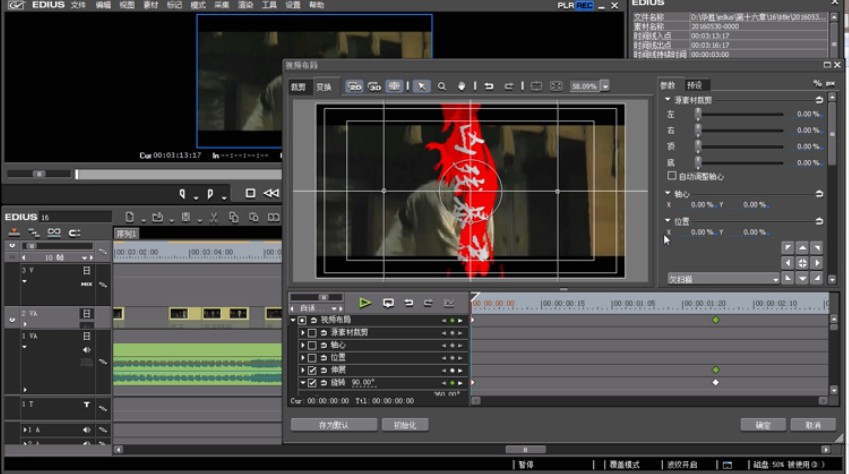The width and height of the screenshot is (849, 474).
Task: Open the 预设 presets tab
Action: point(694,85)
